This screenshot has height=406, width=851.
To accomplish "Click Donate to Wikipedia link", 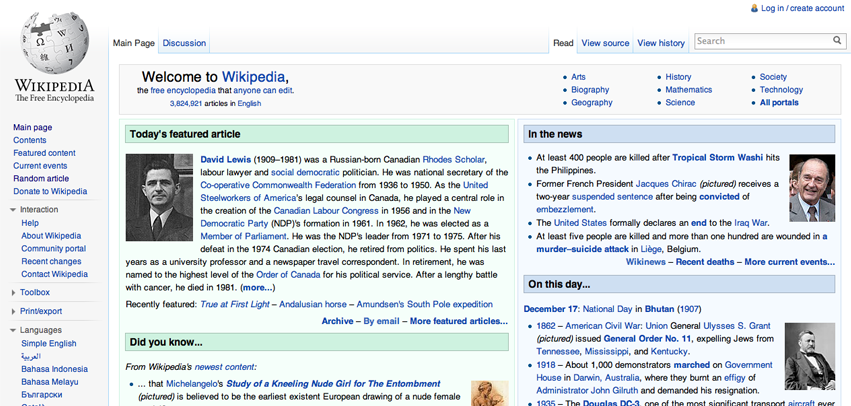I will 50,191.
